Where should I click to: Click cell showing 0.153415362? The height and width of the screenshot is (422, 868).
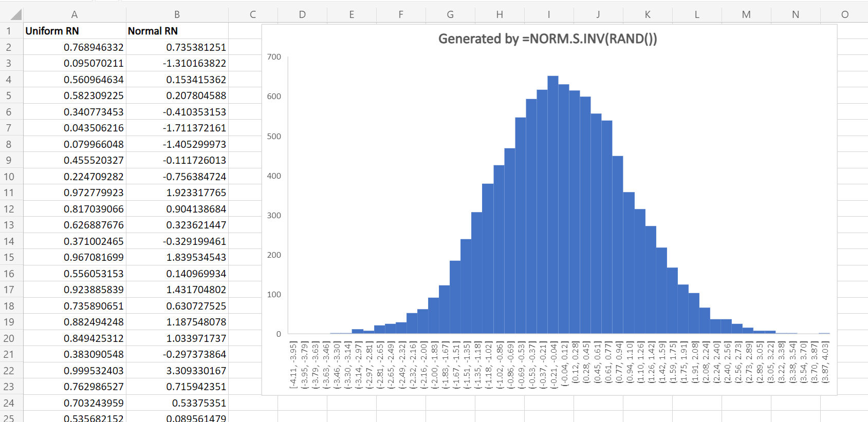pos(177,80)
